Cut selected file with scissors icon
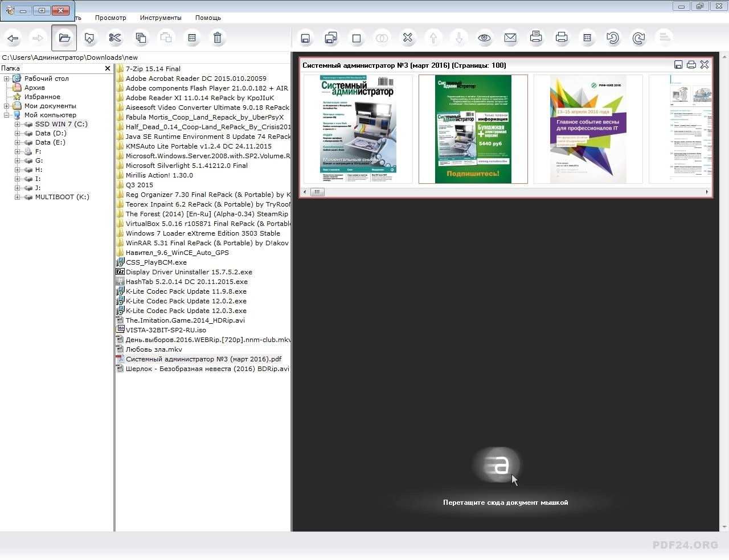 click(x=115, y=38)
